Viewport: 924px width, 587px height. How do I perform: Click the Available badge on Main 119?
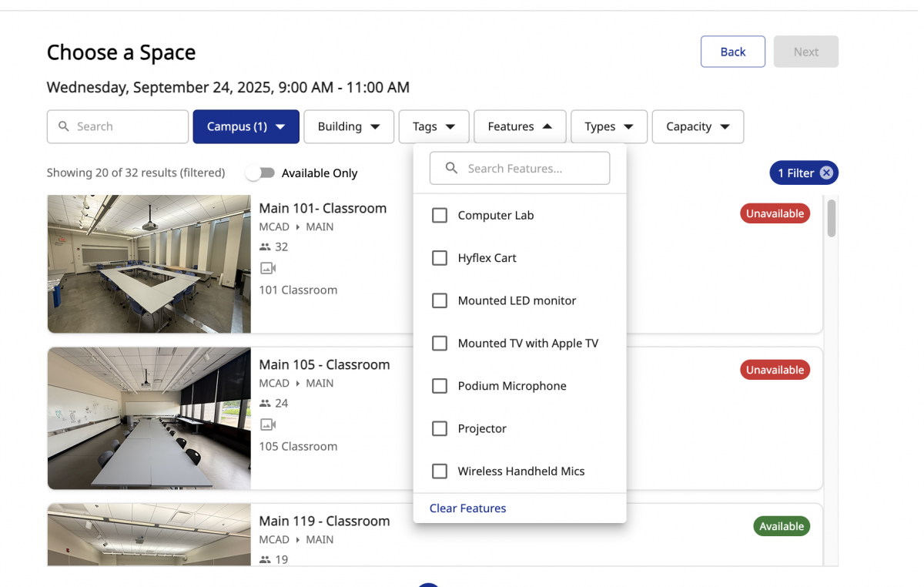(x=782, y=526)
